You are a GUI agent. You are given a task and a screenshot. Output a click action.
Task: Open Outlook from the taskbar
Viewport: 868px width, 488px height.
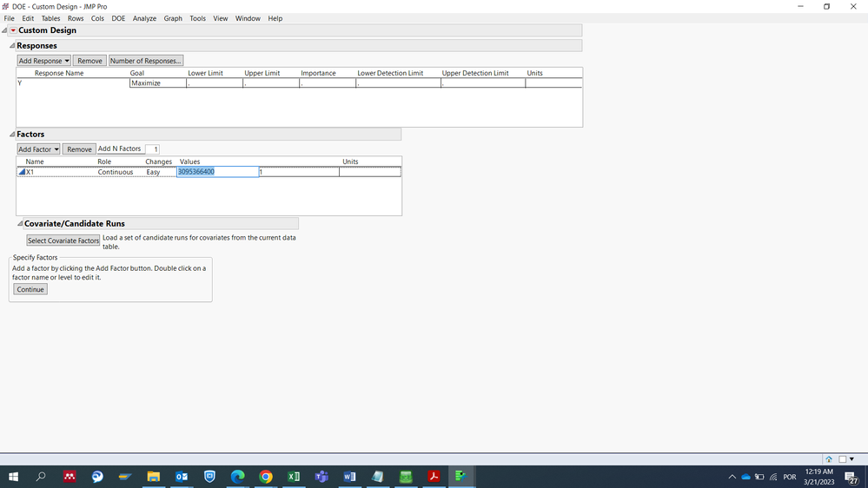(182, 477)
